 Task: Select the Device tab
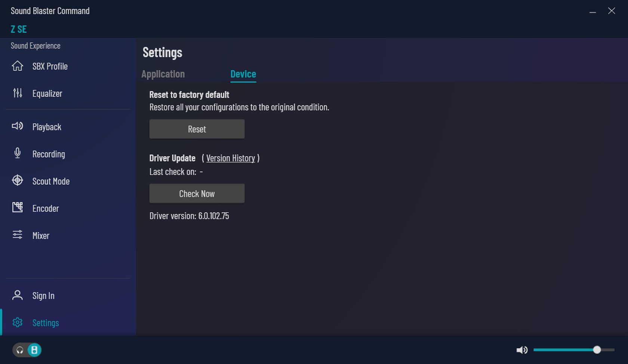pyautogui.click(x=243, y=74)
